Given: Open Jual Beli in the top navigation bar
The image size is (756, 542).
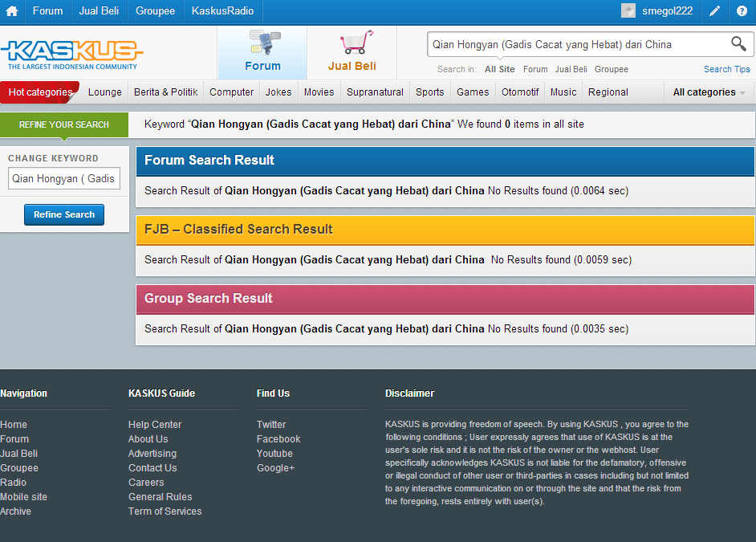Looking at the screenshot, I should pos(99,10).
